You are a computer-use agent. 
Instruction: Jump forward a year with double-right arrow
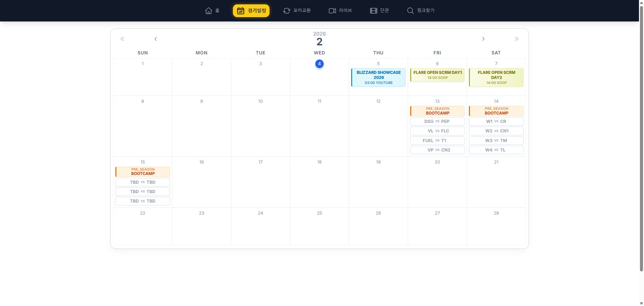tap(517, 39)
